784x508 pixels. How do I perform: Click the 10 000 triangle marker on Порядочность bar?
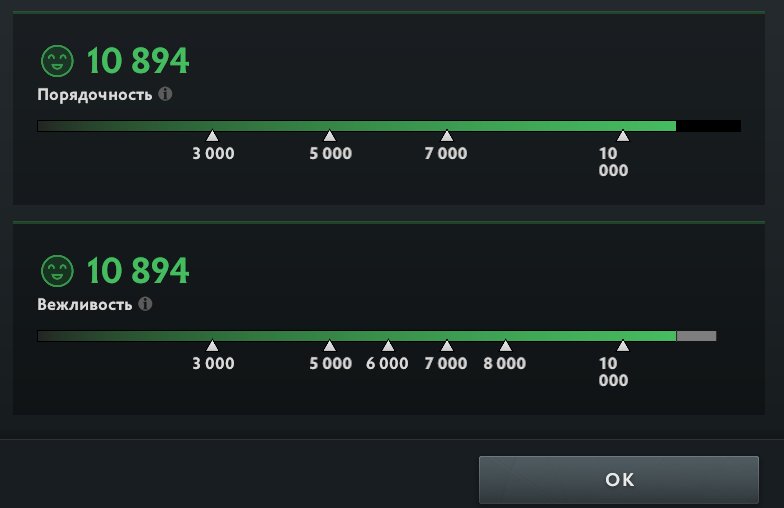click(623, 136)
